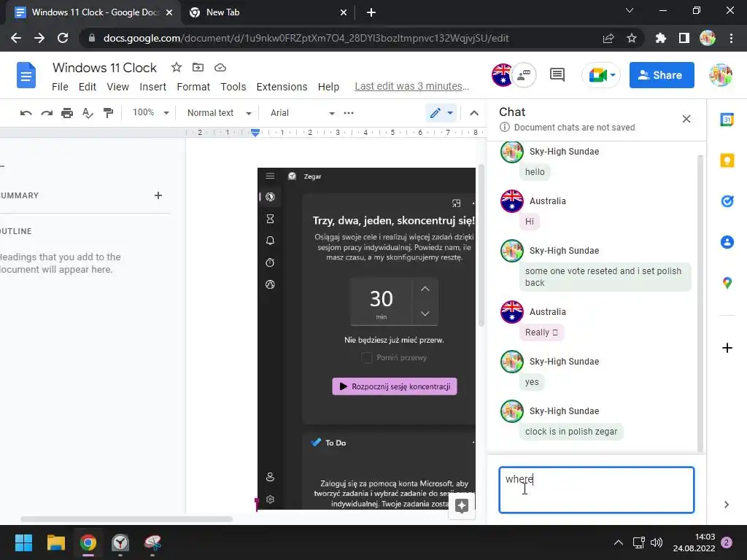Click the taskbar volume speaker icon
The height and width of the screenshot is (560, 747).
pyautogui.click(x=657, y=542)
